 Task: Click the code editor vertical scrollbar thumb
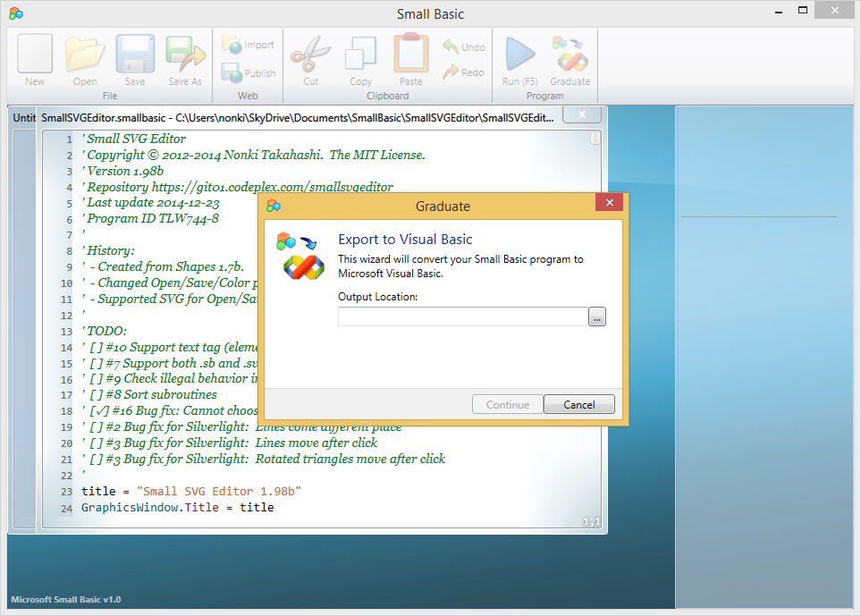(595, 138)
